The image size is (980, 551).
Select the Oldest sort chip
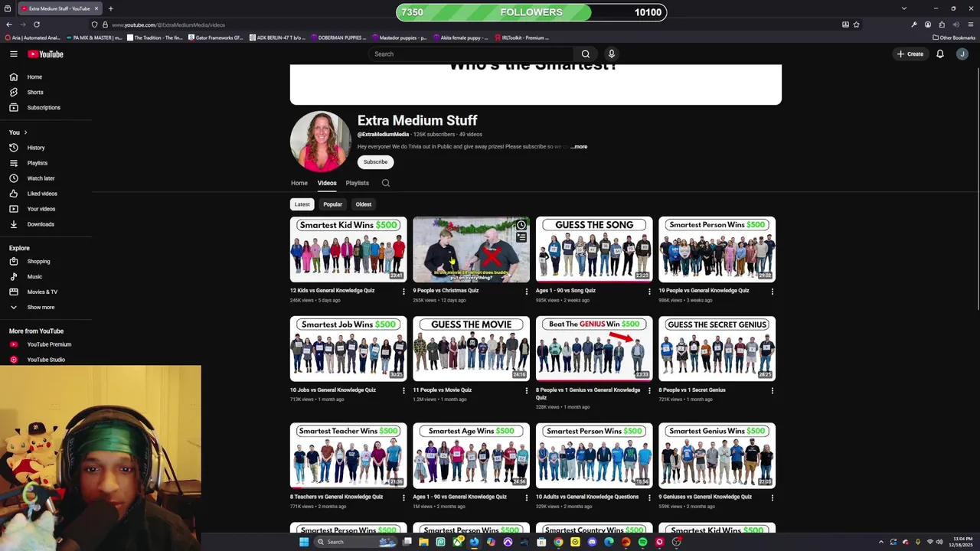click(x=364, y=204)
